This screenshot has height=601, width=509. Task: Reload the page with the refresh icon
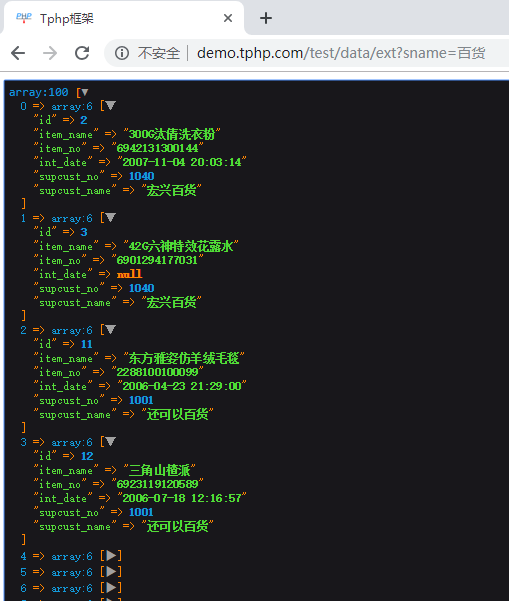click(82, 53)
